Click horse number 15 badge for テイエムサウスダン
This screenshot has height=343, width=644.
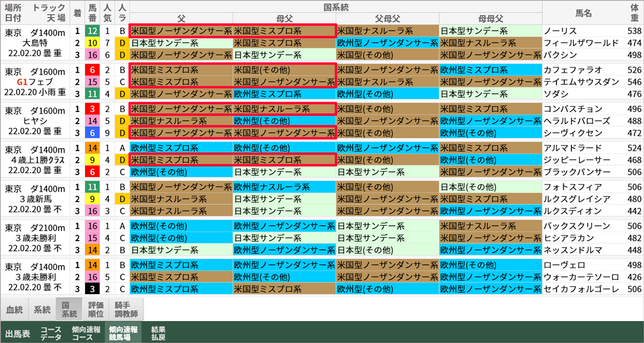(x=93, y=82)
